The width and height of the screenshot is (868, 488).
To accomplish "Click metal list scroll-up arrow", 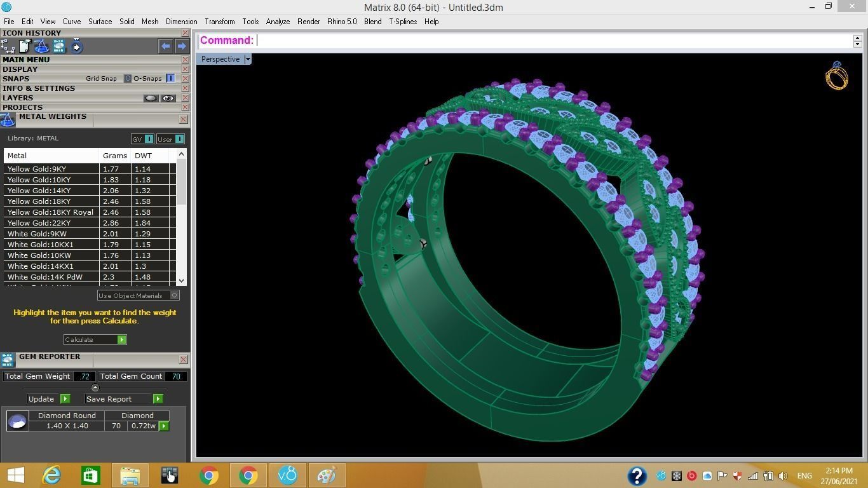I will 182,154.
